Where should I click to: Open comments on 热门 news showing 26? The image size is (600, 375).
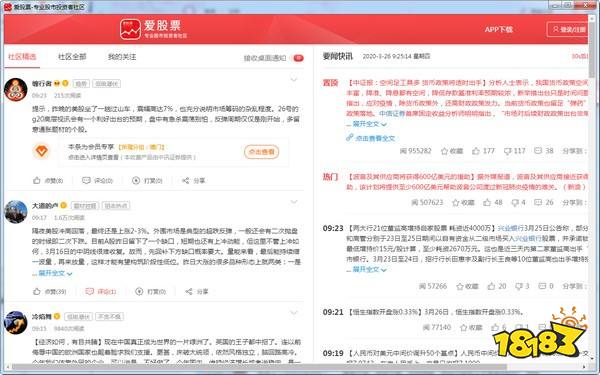pos(544,202)
